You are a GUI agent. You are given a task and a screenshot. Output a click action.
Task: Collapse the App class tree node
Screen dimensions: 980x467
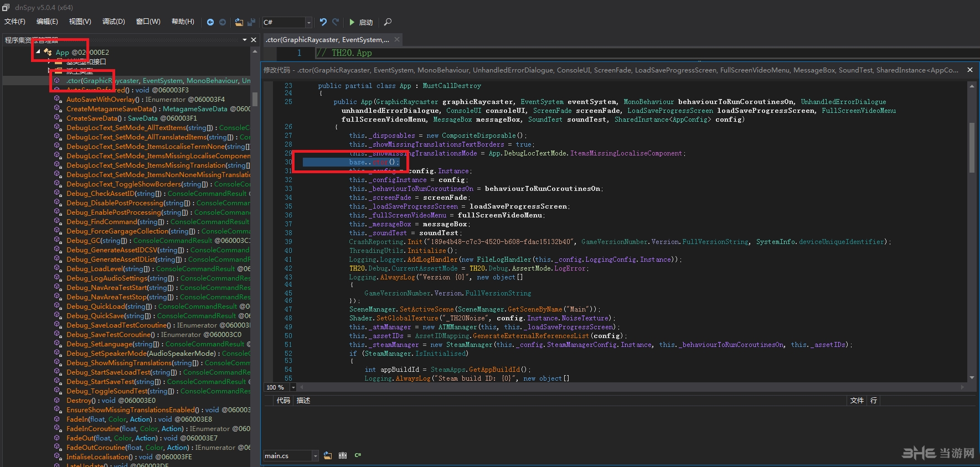coord(38,51)
